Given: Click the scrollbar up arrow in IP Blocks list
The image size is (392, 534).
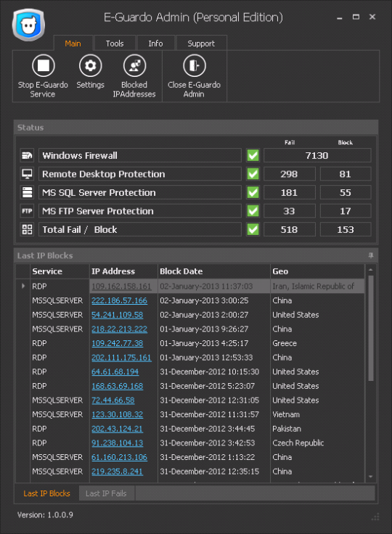Looking at the screenshot, I should (371, 270).
